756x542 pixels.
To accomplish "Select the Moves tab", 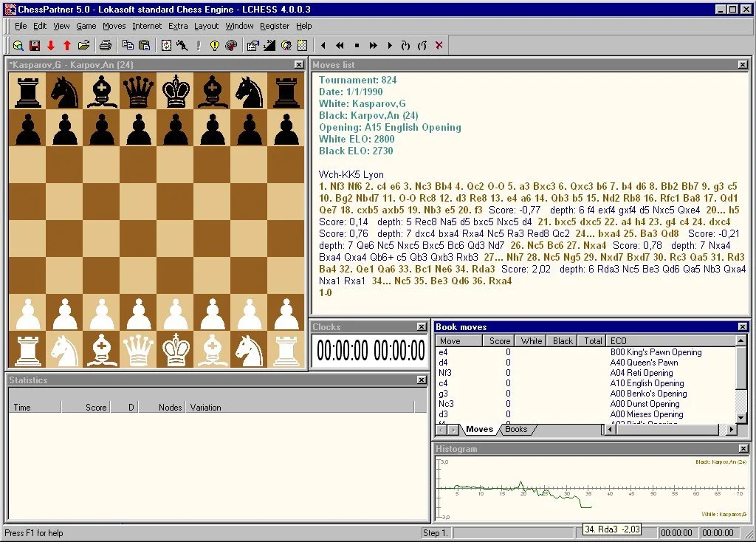I will click(x=479, y=428).
